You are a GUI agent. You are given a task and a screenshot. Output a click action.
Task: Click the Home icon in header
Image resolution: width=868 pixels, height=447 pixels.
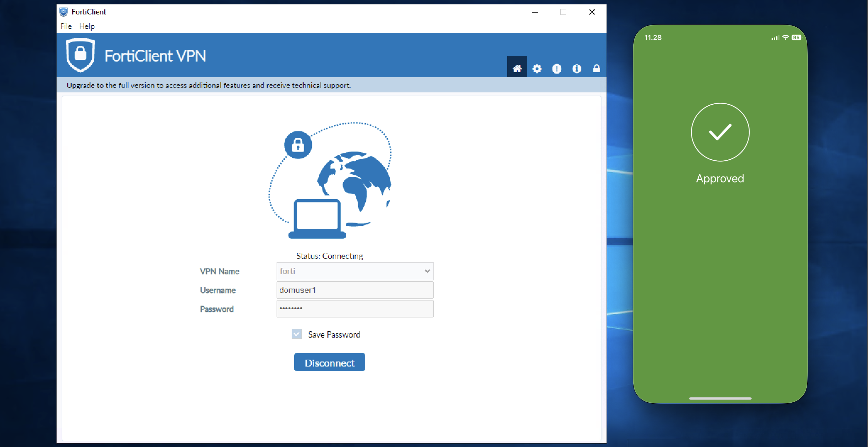click(x=517, y=69)
